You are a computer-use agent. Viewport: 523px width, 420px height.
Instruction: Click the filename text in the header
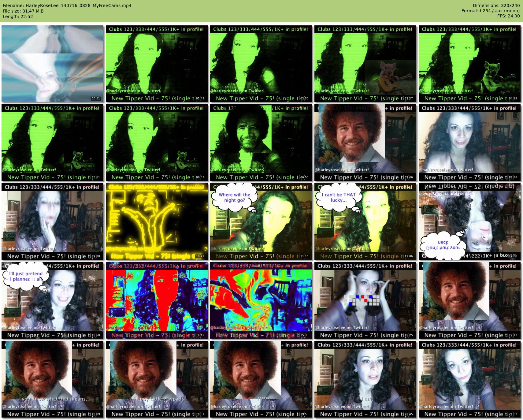67,6
